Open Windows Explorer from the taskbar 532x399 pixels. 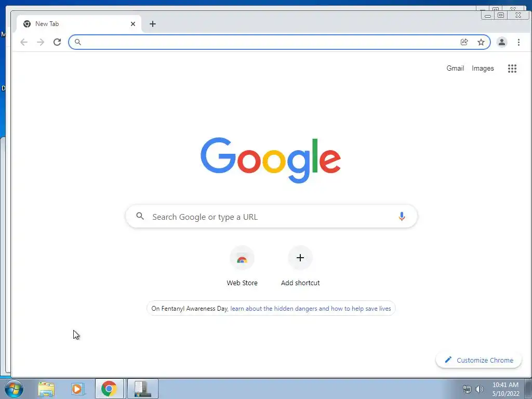46,389
